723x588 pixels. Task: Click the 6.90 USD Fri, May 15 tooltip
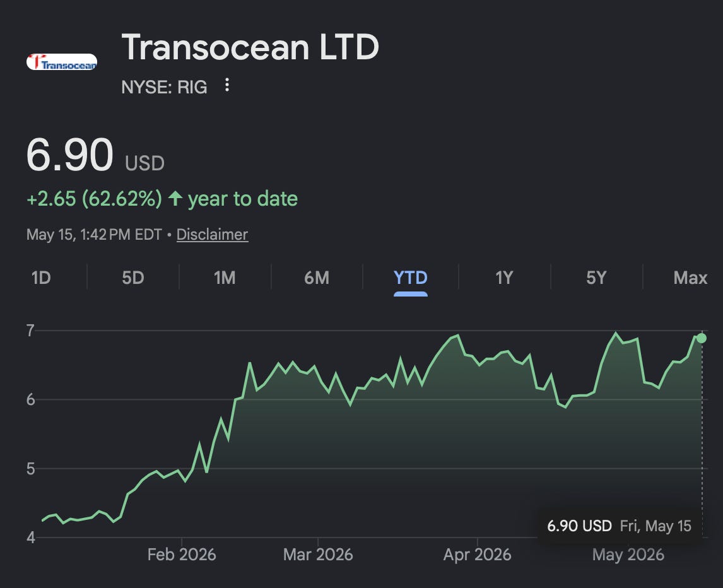(619, 526)
